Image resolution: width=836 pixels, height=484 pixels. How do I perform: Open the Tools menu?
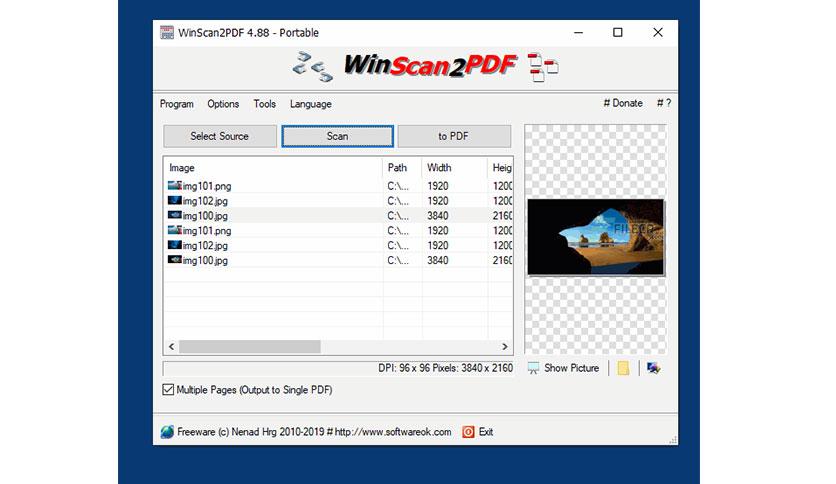coord(264,104)
